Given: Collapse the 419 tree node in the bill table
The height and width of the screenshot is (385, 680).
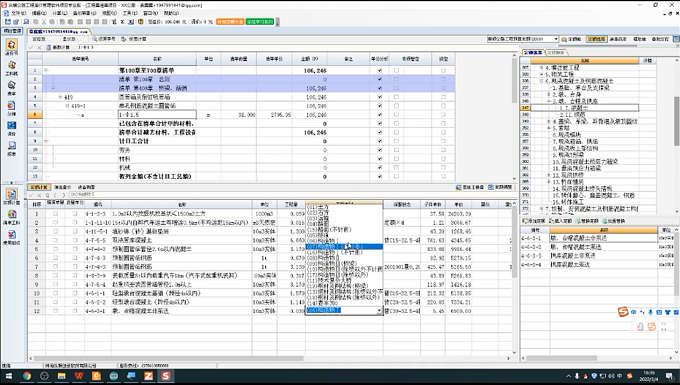Looking at the screenshot, I should (x=61, y=97).
